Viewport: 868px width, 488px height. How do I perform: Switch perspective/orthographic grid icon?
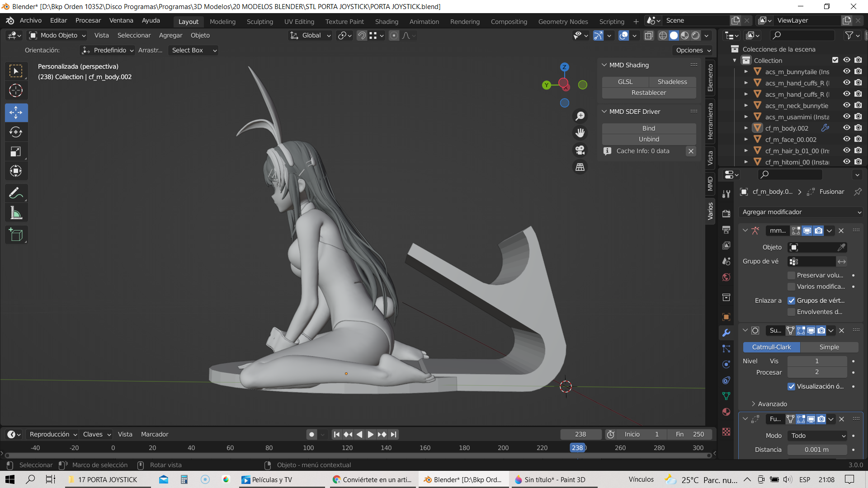[x=580, y=167]
